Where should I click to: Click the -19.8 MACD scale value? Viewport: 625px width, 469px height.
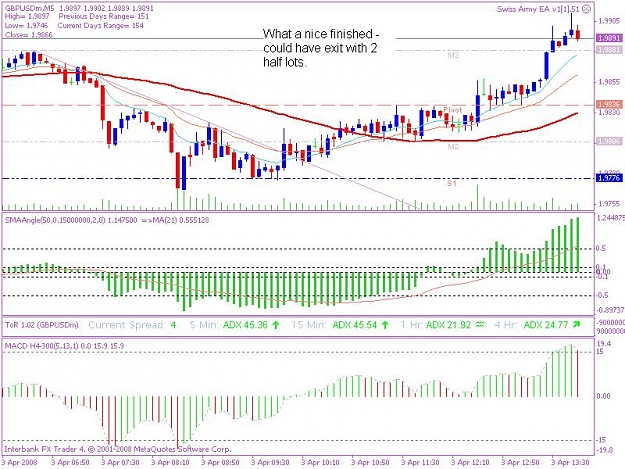[606, 450]
